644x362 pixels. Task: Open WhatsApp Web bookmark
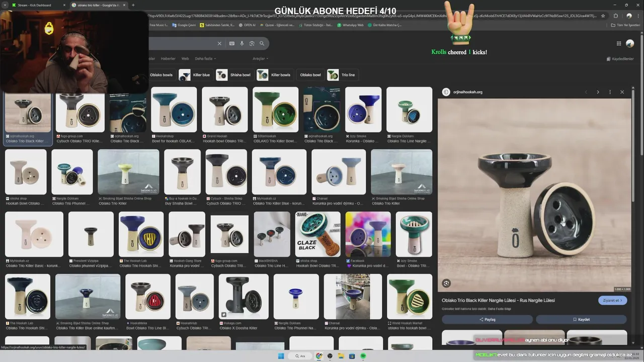tap(351, 25)
